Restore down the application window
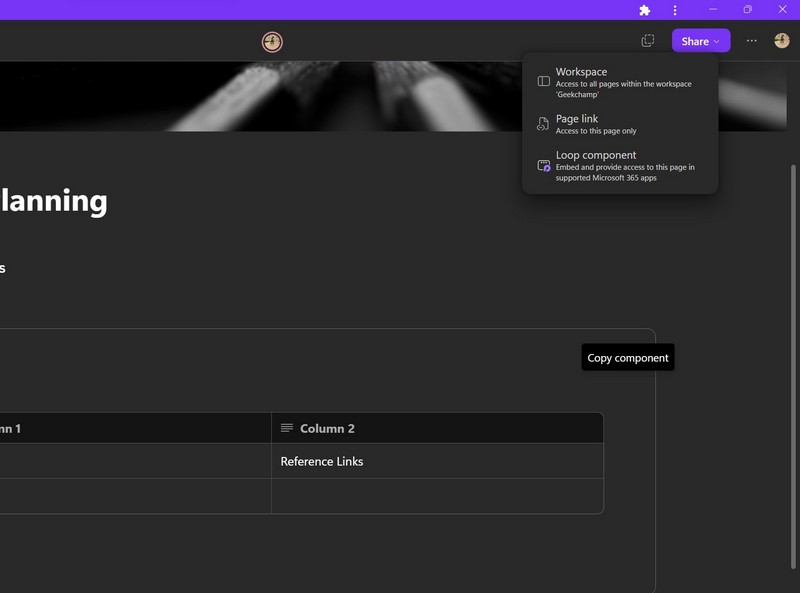Viewport: 800px width, 593px height. (747, 10)
